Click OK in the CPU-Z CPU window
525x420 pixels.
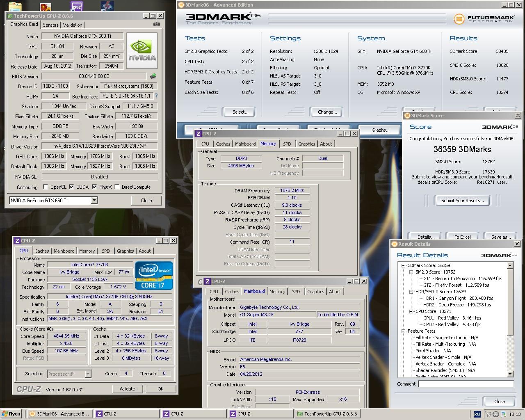pos(160,389)
